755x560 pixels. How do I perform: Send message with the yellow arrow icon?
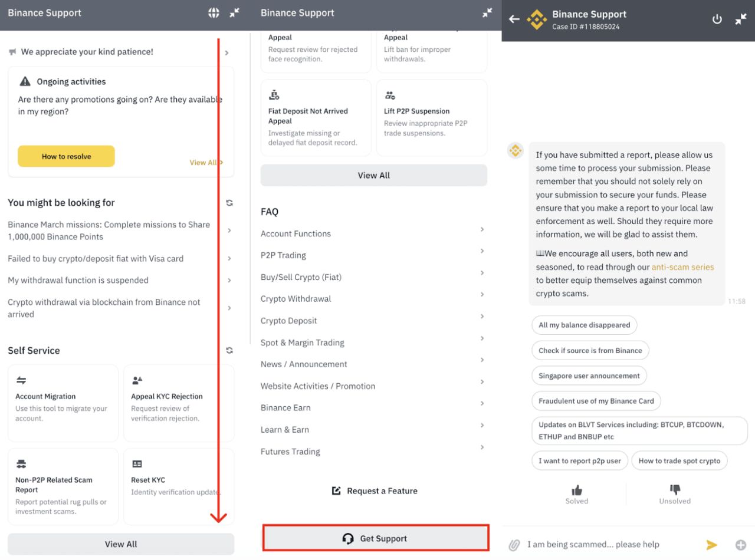click(x=712, y=545)
